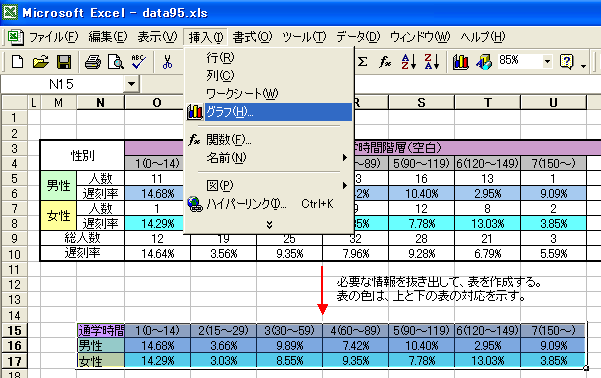
Task: Open Print Preview with the magnifier icon
Action: coord(115,61)
